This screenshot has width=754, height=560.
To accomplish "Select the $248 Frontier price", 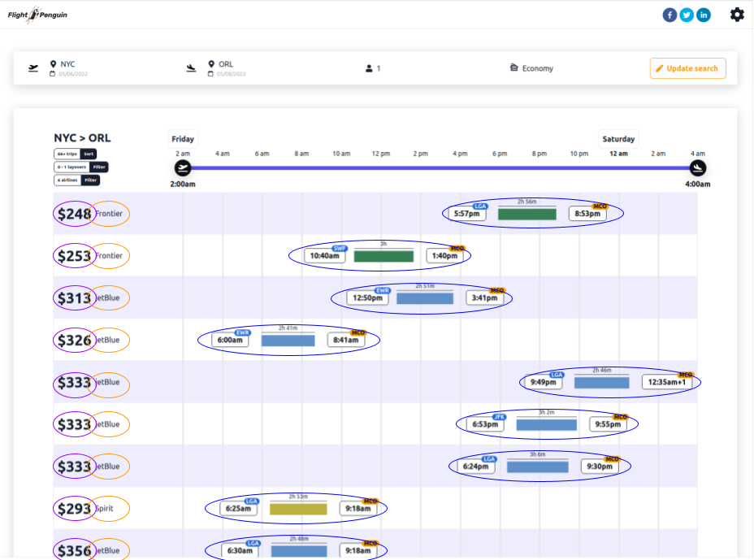I will pyautogui.click(x=74, y=214).
